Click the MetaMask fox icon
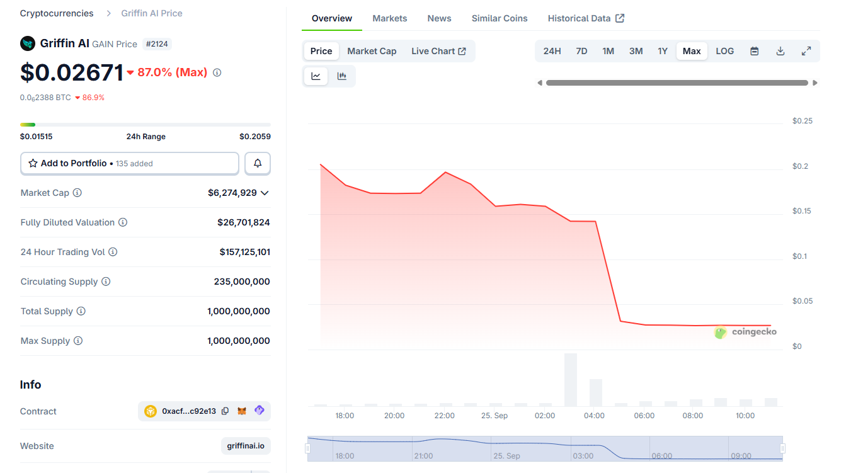Viewport: 868px width, 473px height. coord(242,411)
